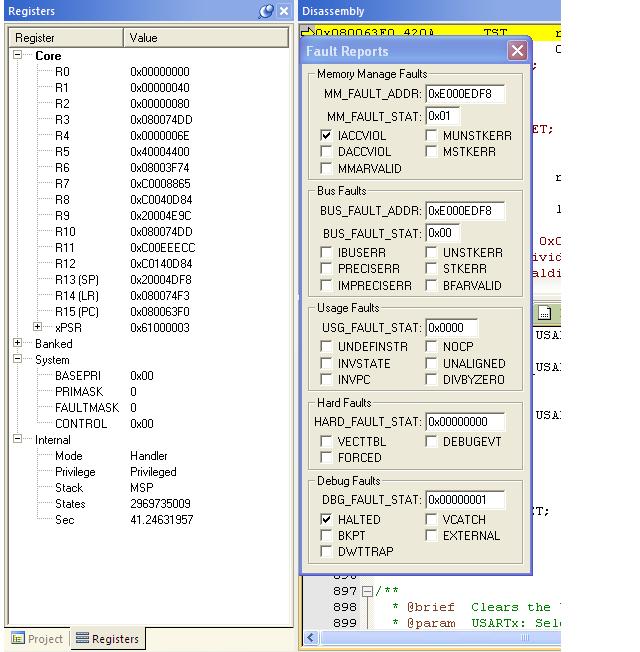Click the yellow program counter arrow
Screen dimensions: 640x652
pyautogui.click(x=307, y=32)
